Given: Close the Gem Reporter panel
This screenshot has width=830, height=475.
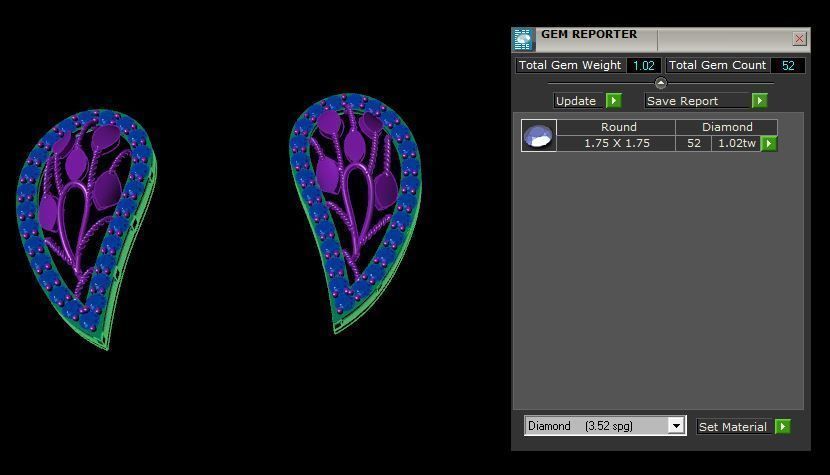Looking at the screenshot, I should [x=799, y=39].
